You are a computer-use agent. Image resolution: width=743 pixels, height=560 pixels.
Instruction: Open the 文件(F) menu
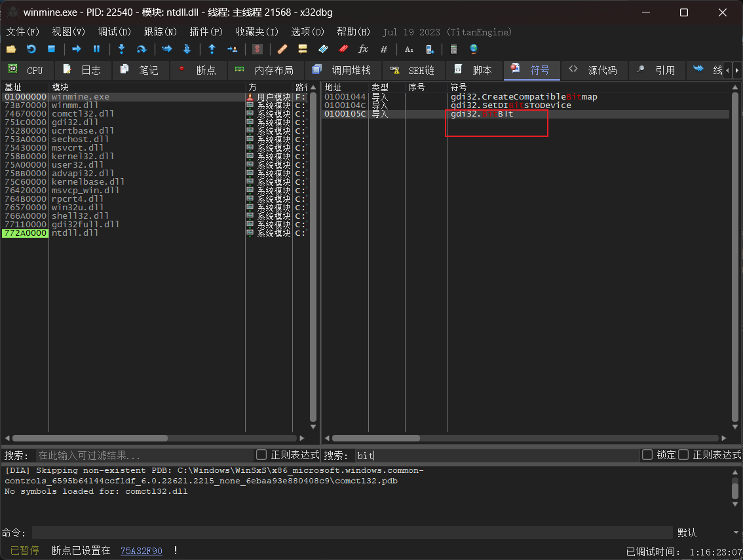pos(22,31)
